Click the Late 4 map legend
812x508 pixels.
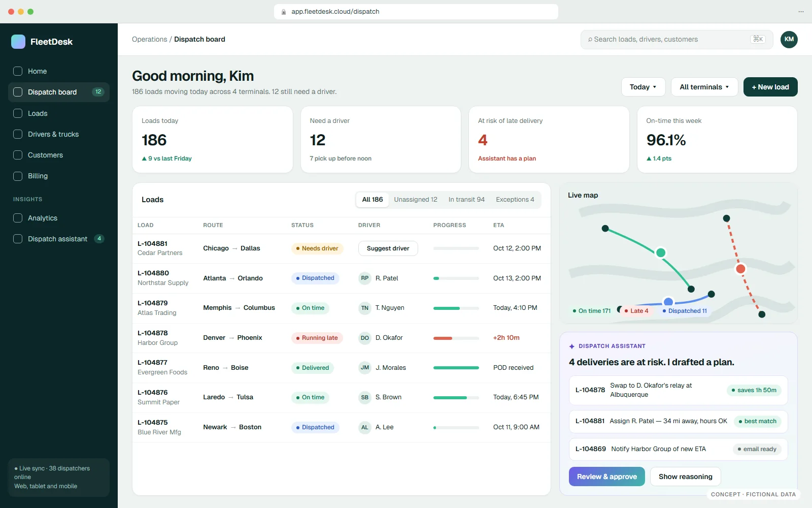pyautogui.click(x=636, y=311)
